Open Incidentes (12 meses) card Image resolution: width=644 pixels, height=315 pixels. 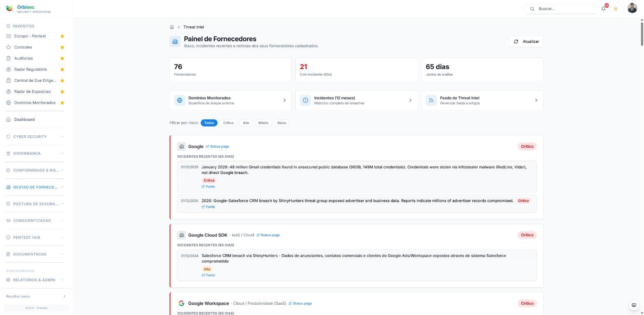point(356,100)
